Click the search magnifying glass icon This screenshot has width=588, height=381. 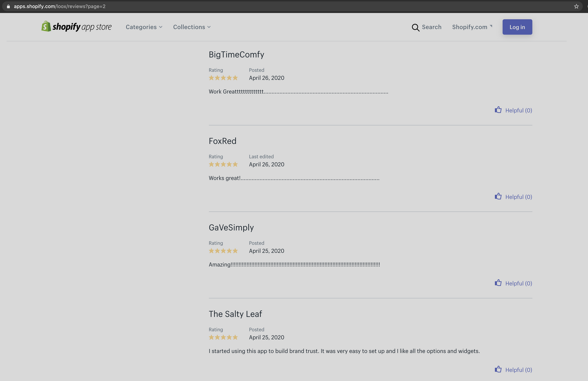point(415,27)
